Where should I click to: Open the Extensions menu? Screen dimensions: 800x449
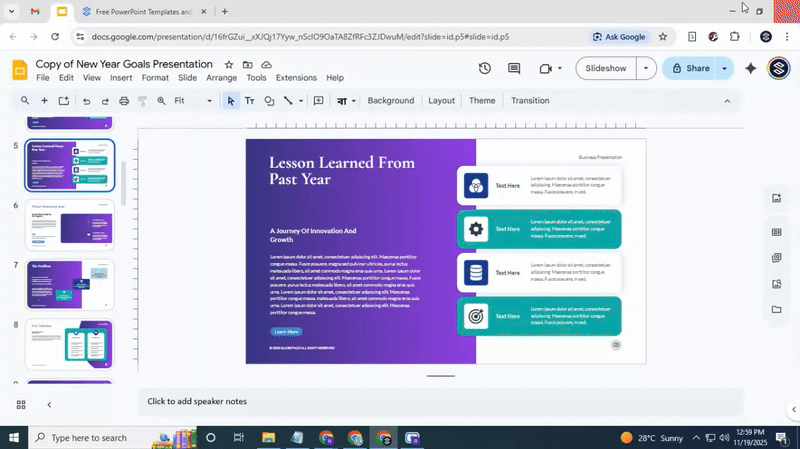(296, 78)
